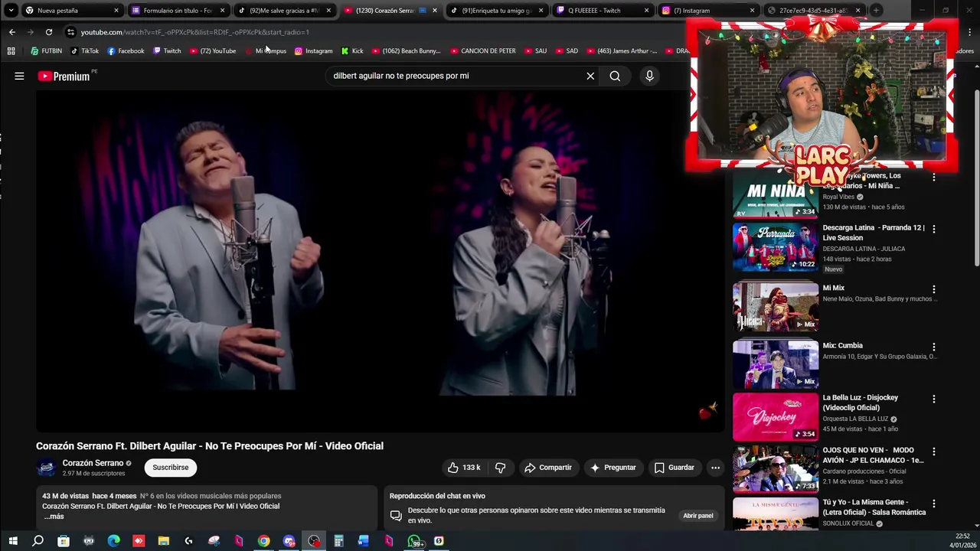Open Windows Start menu
Viewport: 980px width, 551px height.
click(12, 541)
